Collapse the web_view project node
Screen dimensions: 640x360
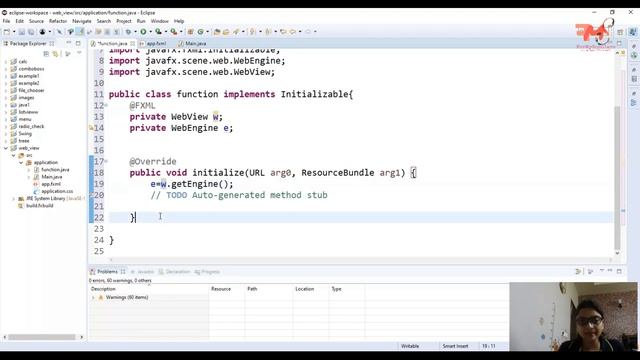6,148
